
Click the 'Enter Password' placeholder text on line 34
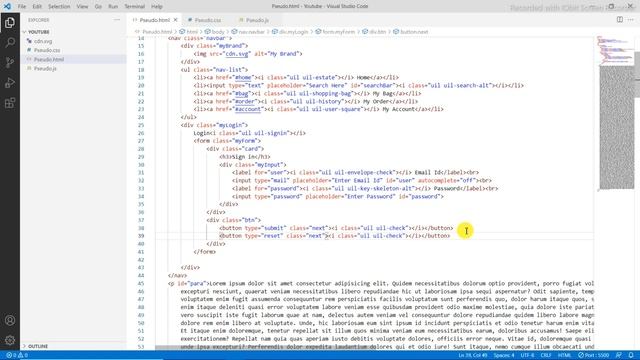371,196
